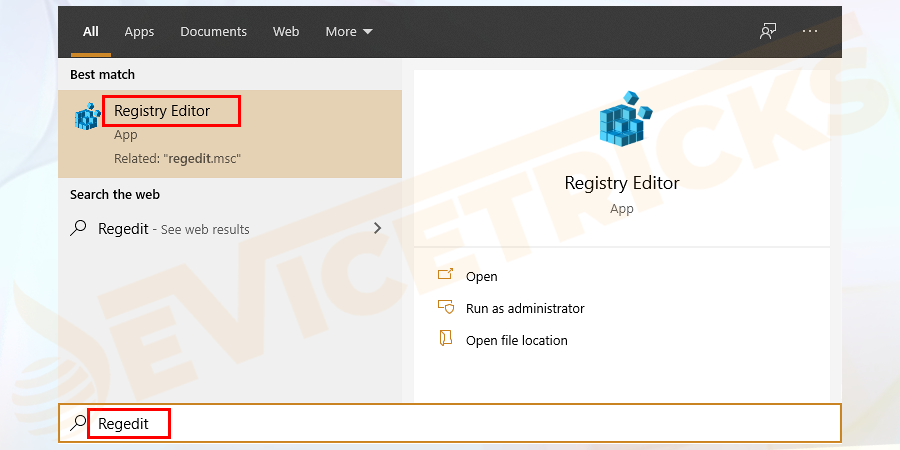Image resolution: width=900 pixels, height=450 pixels.
Task: Open the three-dot options menu
Action: tap(810, 32)
